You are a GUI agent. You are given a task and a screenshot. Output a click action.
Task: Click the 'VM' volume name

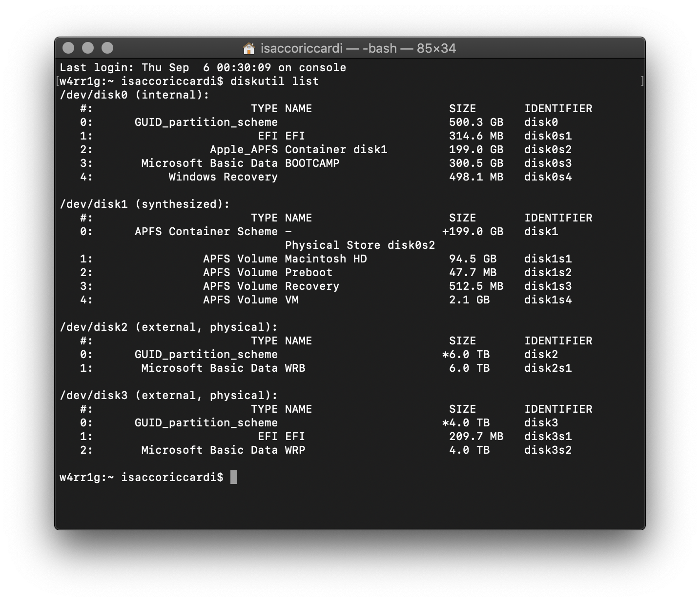(292, 300)
